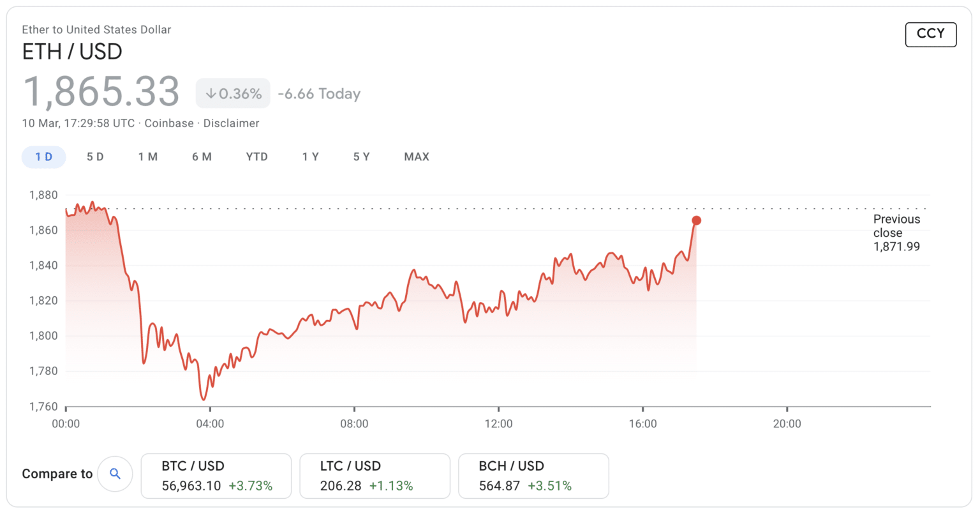Click the search magnifier next to Compare to
This screenshot has width=980, height=516.
click(x=115, y=474)
